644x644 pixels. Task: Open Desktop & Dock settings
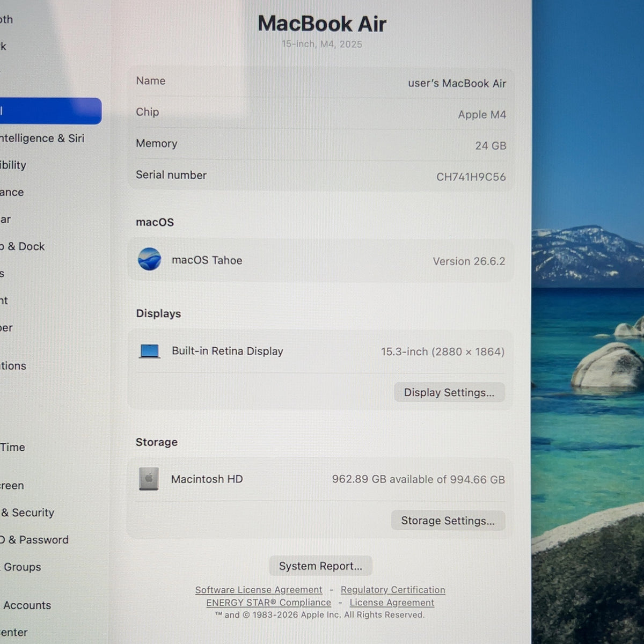click(x=23, y=246)
